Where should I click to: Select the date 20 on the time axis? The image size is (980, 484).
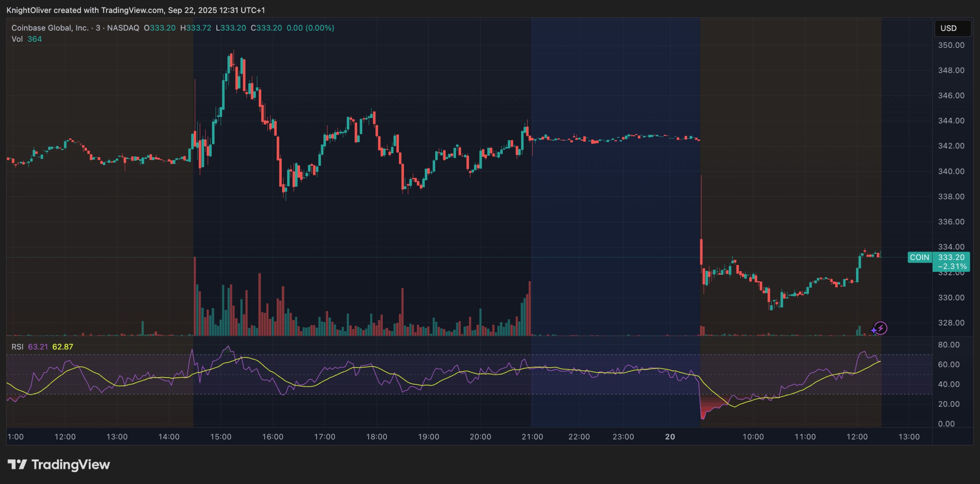tap(671, 436)
